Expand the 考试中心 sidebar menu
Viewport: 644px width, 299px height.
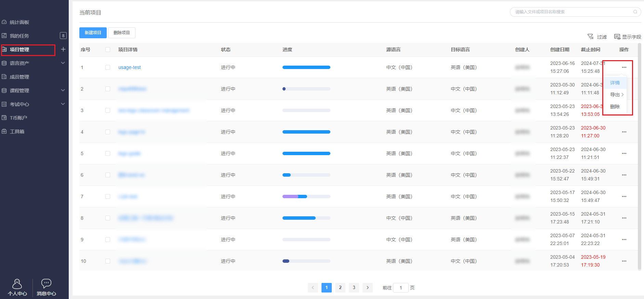click(63, 104)
